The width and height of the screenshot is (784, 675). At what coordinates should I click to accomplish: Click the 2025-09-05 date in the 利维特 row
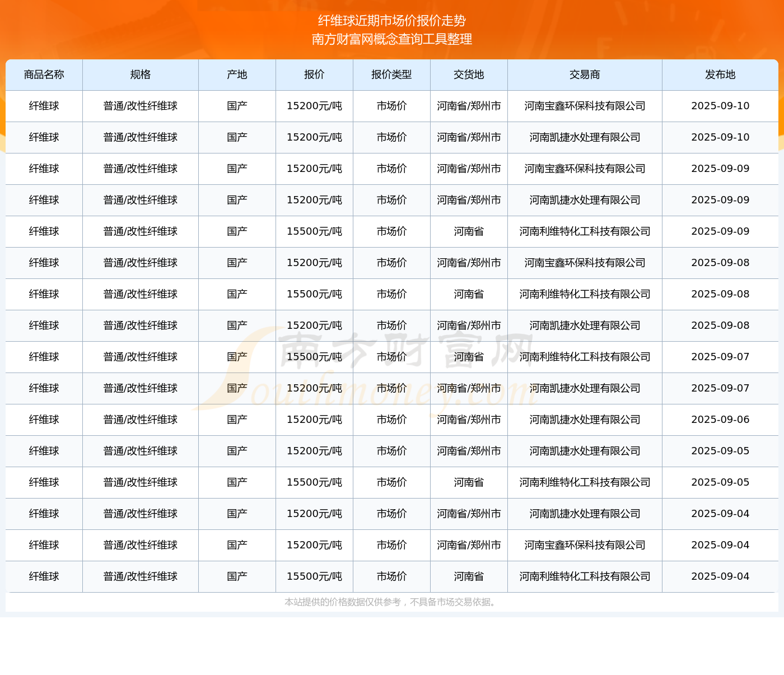point(721,482)
